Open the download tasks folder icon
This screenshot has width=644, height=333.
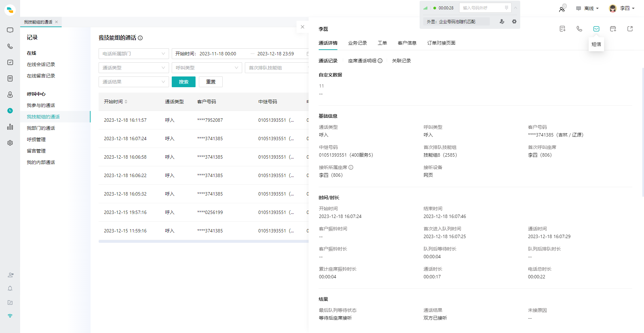(10, 302)
